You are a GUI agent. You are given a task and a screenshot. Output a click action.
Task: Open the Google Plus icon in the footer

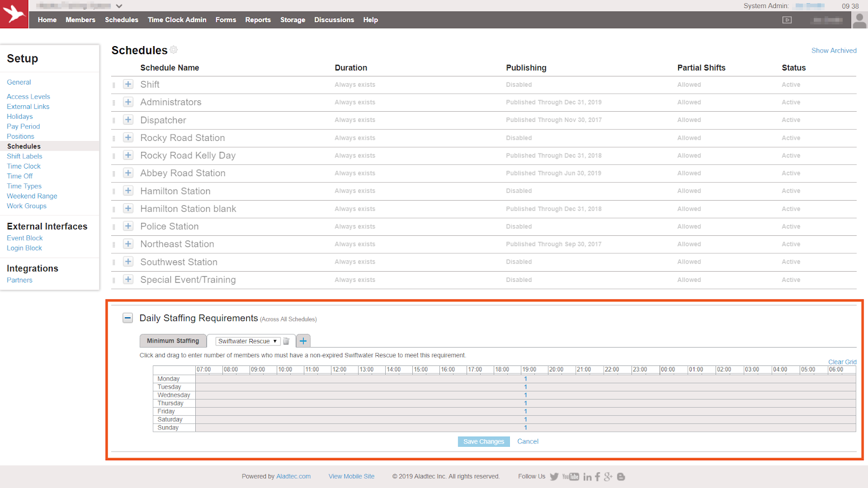(608, 477)
